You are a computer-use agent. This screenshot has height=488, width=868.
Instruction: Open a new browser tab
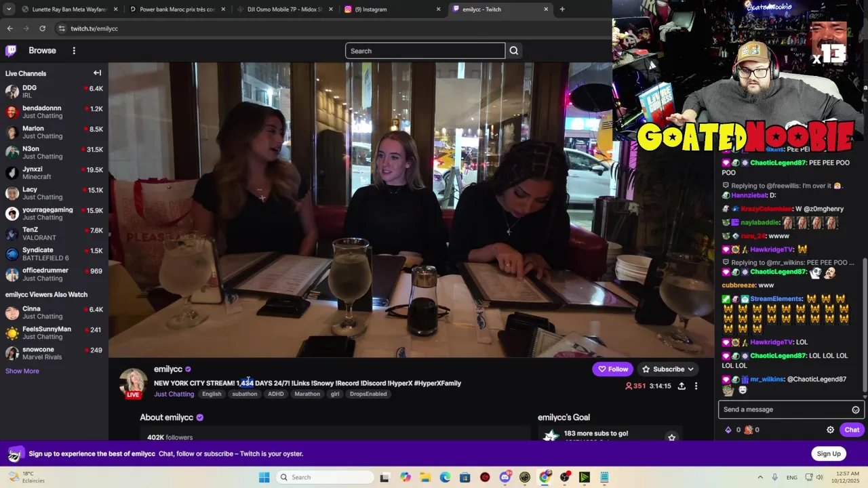[x=562, y=9]
